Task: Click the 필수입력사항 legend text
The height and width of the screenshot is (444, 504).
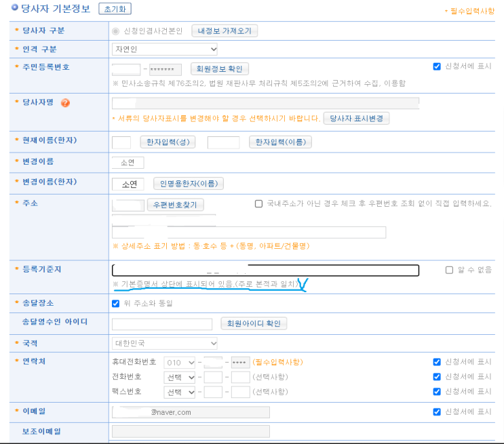Action: [469, 12]
